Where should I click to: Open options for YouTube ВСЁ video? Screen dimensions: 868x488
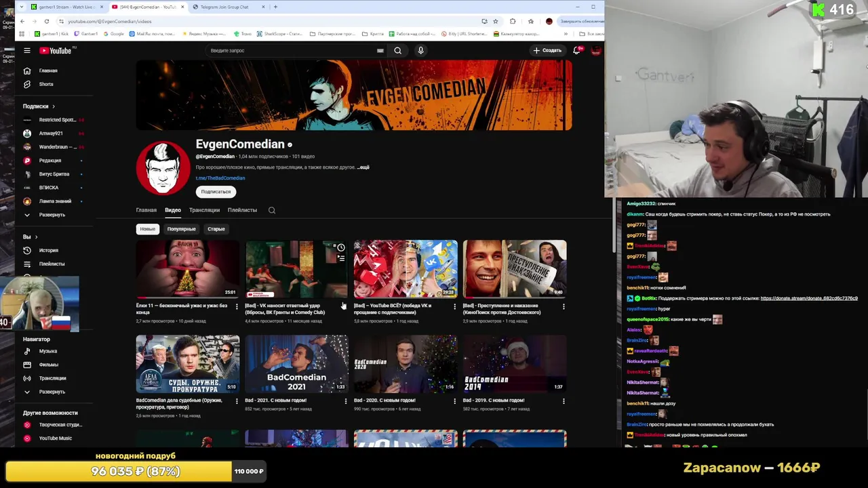[454, 307]
